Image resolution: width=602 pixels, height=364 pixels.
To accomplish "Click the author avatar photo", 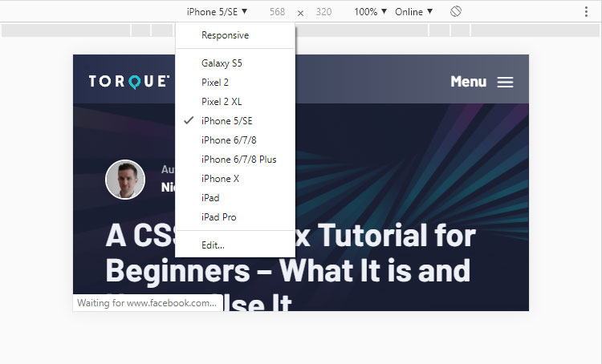I will pyautogui.click(x=125, y=179).
